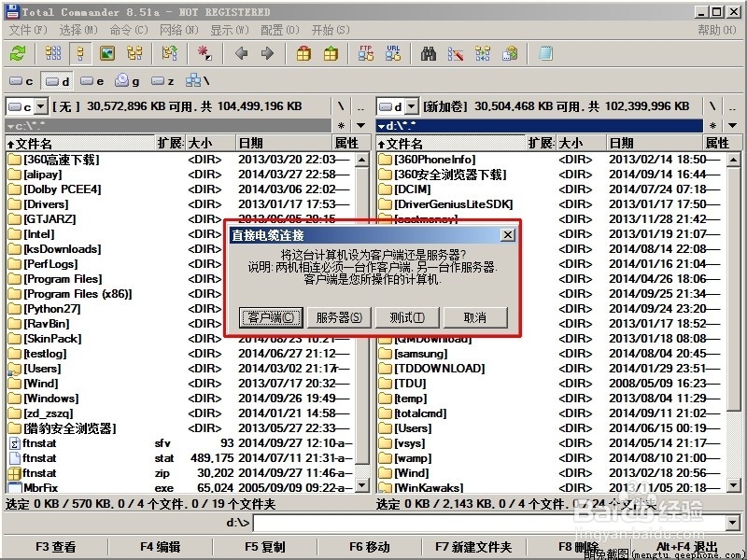Click left panel scrollbar down arrow
Viewport: 747px width, 560px height.
[362, 485]
